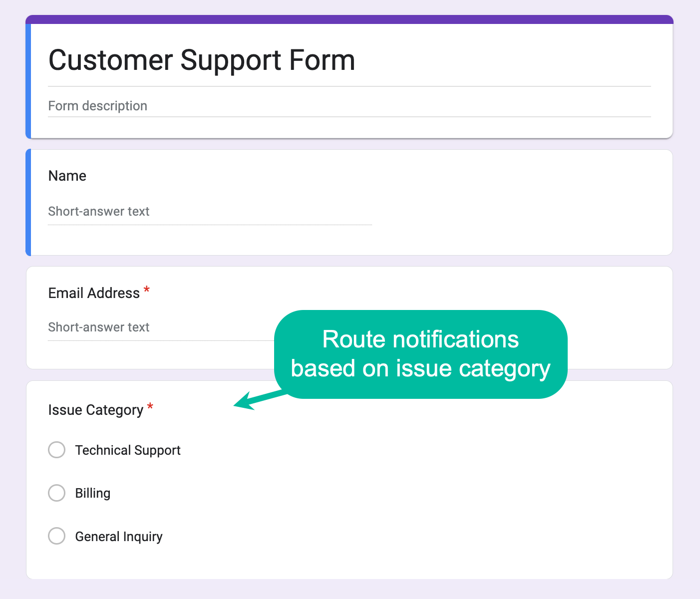700x599 pixels.
Task: Click the green "Route notifications" callout bubble
Action: click(420, 354)
